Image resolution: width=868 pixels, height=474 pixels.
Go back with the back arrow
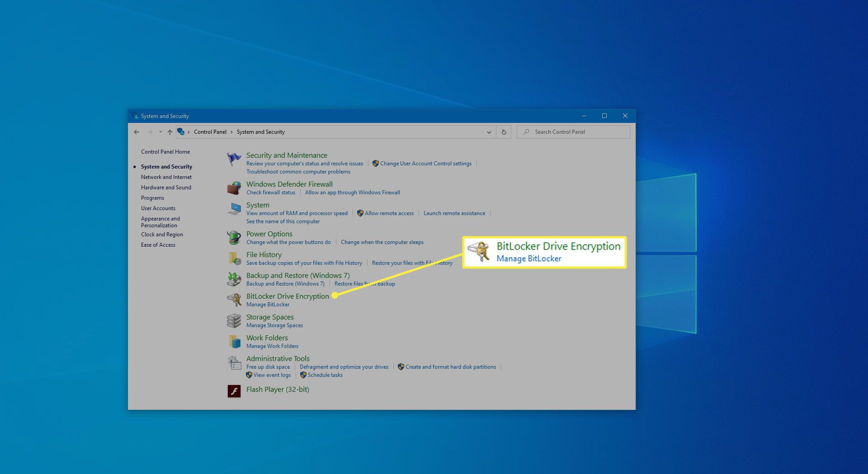(x=137, y=132)
